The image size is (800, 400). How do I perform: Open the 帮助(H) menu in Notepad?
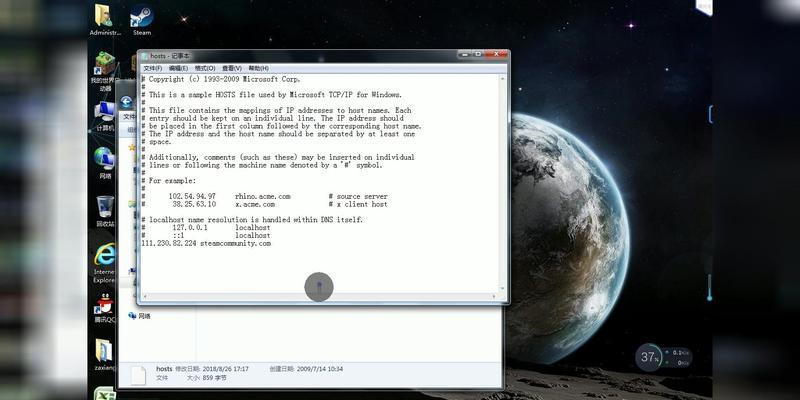click(x=258, y=68)
